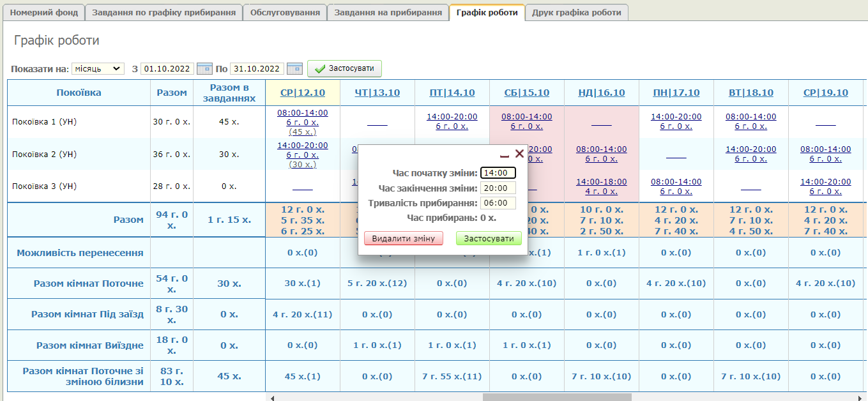Open the Завдання по графіку прибирання tab
Image resolution: width=868 pixels, height=401 pixels.
coord(164,13)
